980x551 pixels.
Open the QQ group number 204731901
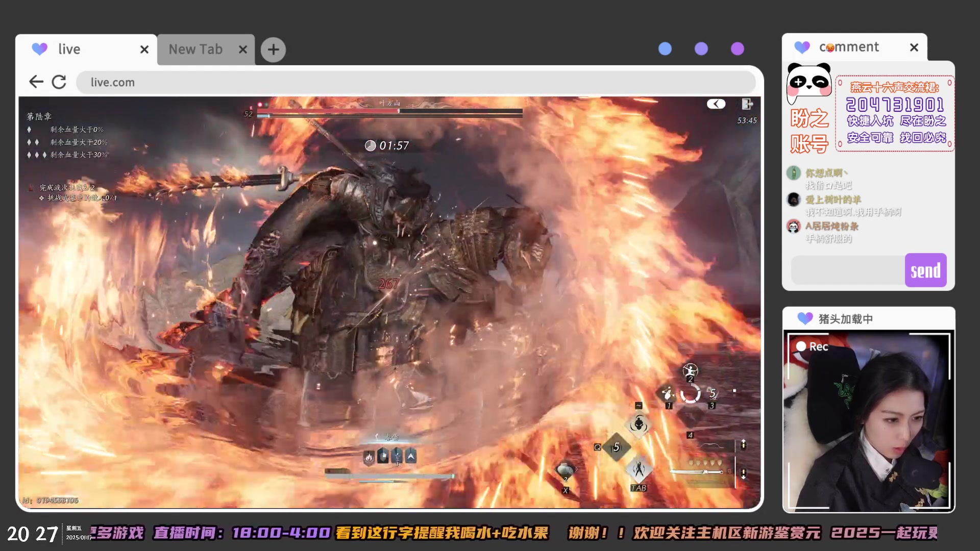[895, 105]
